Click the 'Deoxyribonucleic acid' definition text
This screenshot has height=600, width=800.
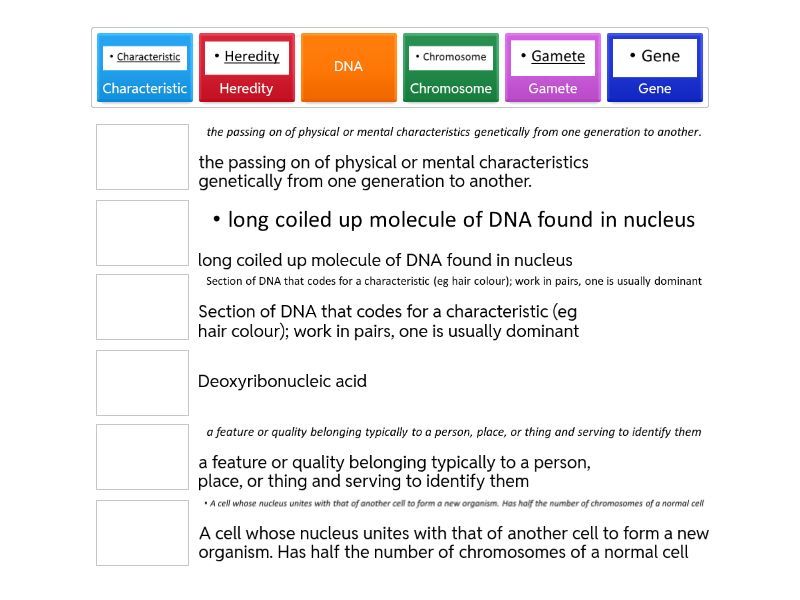283,381
